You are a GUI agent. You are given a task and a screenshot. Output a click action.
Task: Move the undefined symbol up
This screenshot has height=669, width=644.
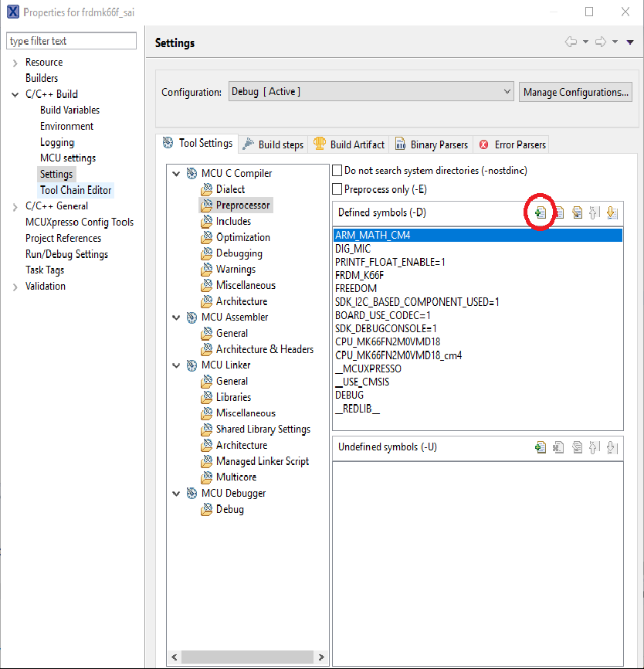click(x=594, y=447)
